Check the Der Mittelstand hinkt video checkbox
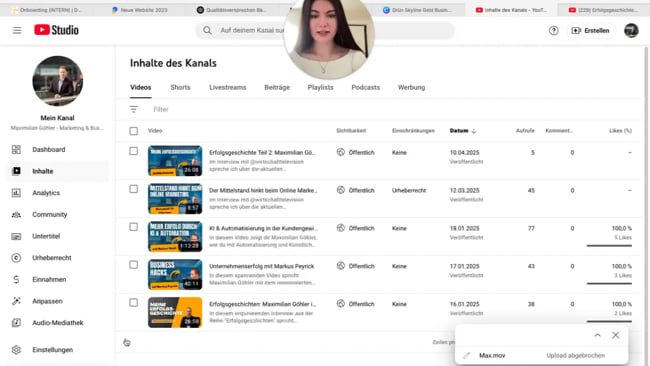This screenshot has height=366, width=650. click(x=133, y=189)
